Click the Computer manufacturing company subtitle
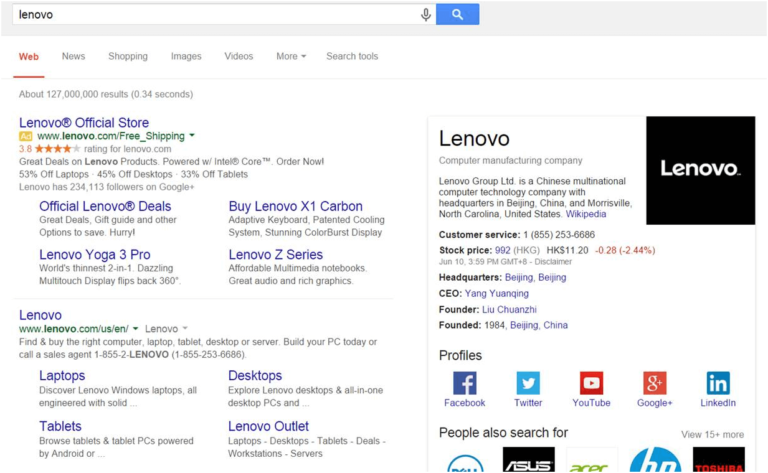Viewport: 768px width, 473px height. [510, 160]
